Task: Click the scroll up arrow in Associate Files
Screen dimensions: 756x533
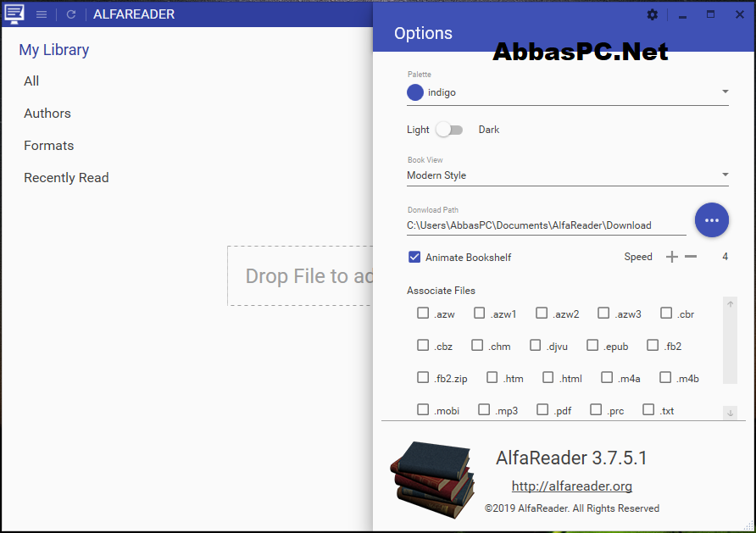Action: [x=730, y=304]
